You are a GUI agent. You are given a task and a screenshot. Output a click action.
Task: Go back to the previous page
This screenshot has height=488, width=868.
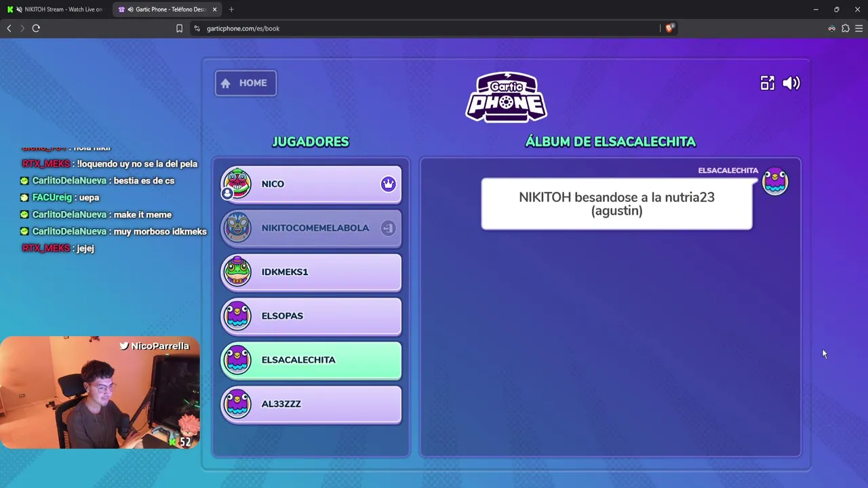click(x=9, y=28)
